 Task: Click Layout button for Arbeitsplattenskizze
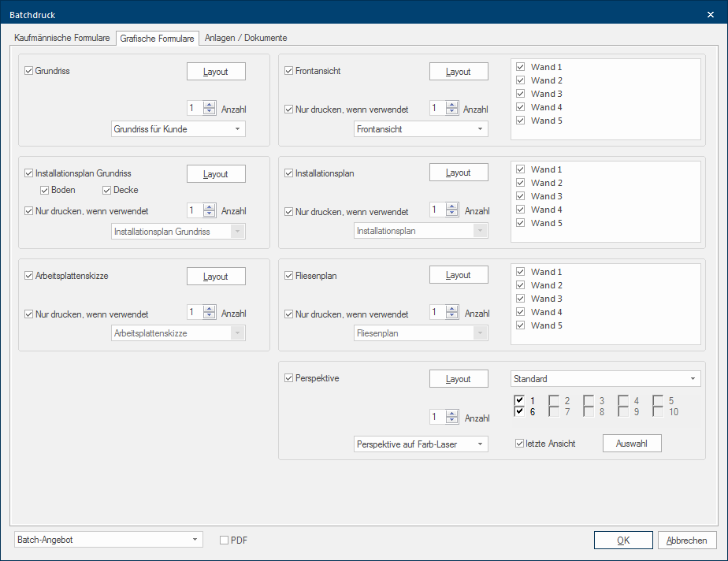tap(216, 277)
